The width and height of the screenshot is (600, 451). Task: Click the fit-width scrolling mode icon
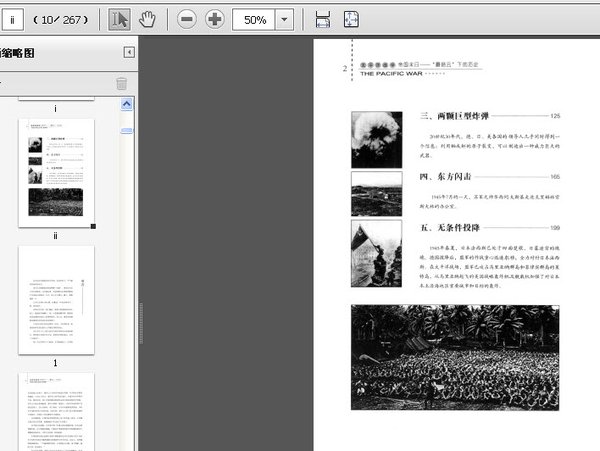[x=322, y=19]
